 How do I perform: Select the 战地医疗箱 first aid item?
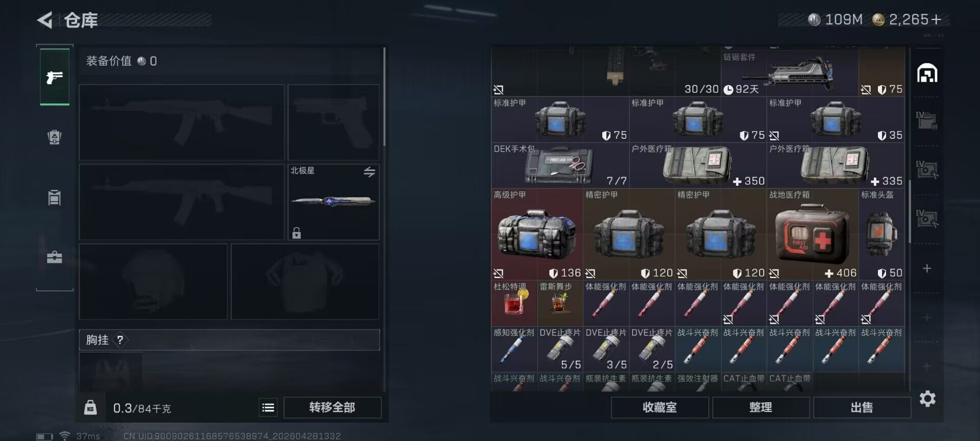[x=813, y=234]
